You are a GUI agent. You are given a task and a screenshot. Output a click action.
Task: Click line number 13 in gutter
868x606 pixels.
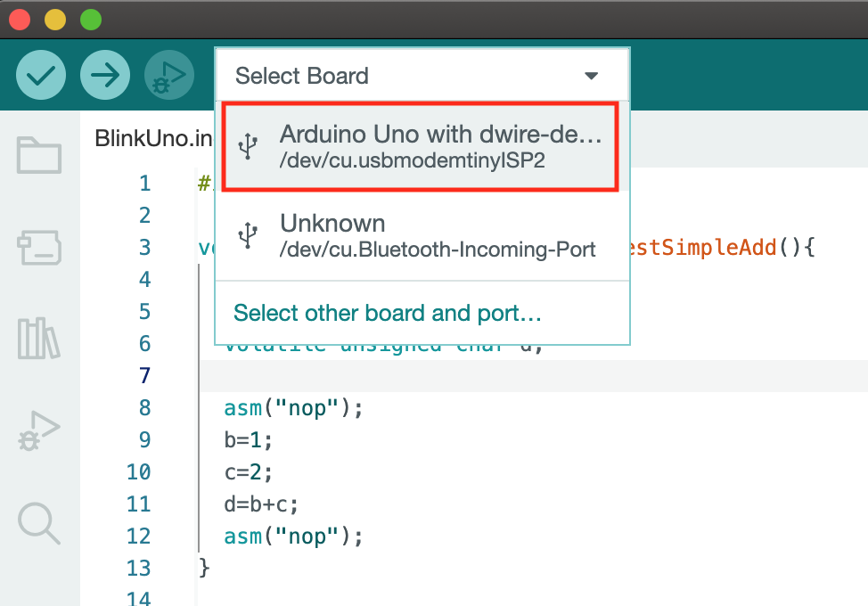tap(138, 569)
